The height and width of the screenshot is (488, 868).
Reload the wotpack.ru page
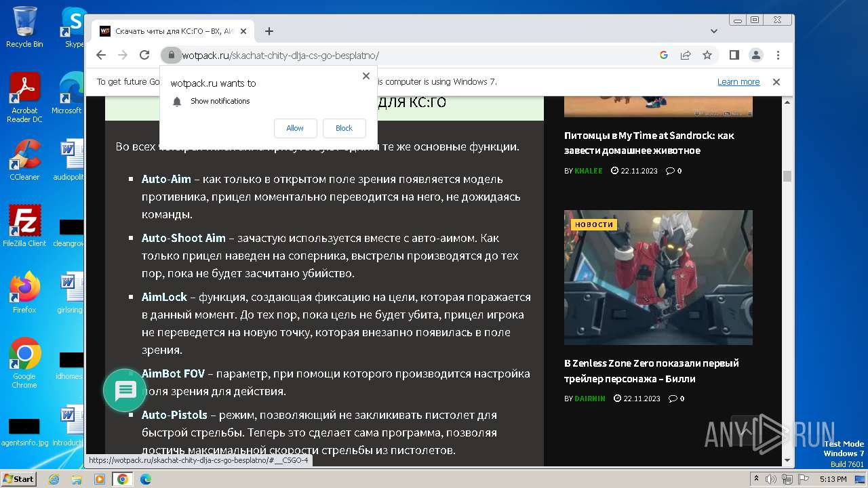pos(144,55)
